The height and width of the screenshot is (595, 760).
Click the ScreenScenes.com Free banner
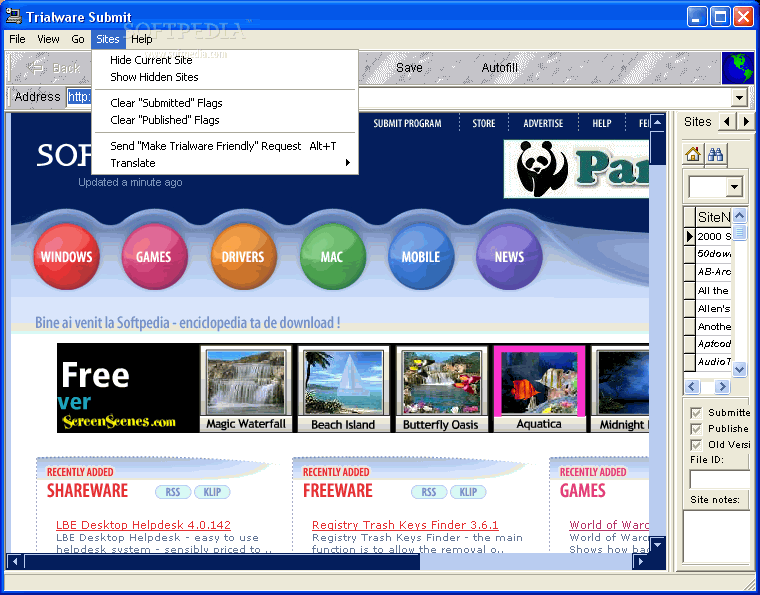(x=128, y=388)
